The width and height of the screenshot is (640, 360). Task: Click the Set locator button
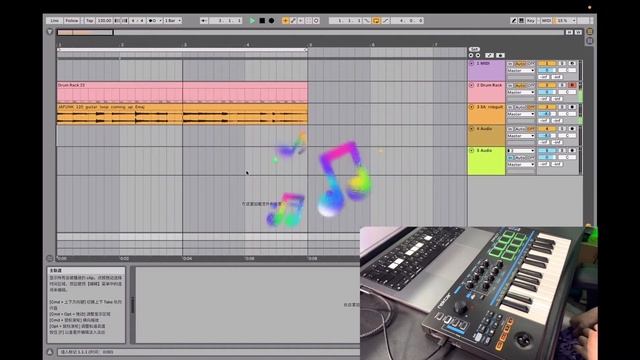click(x=474, y=49)
